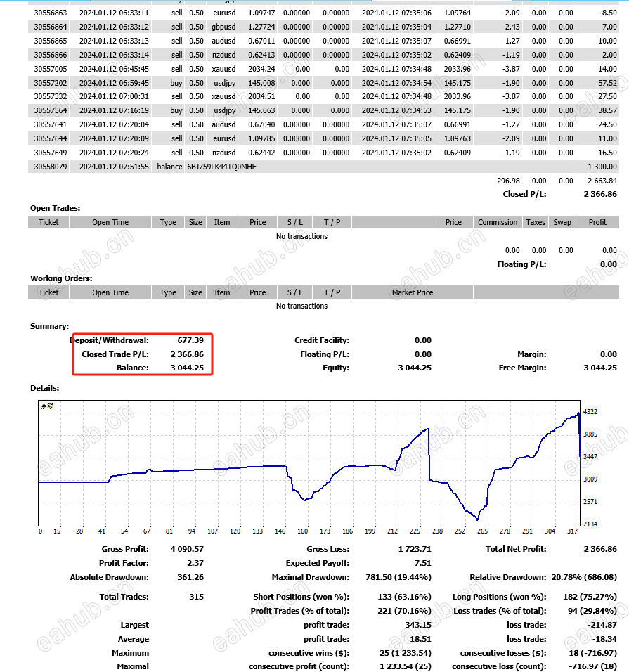Click Open Time header in Open Trades table
629x672 pixels.
110,222
